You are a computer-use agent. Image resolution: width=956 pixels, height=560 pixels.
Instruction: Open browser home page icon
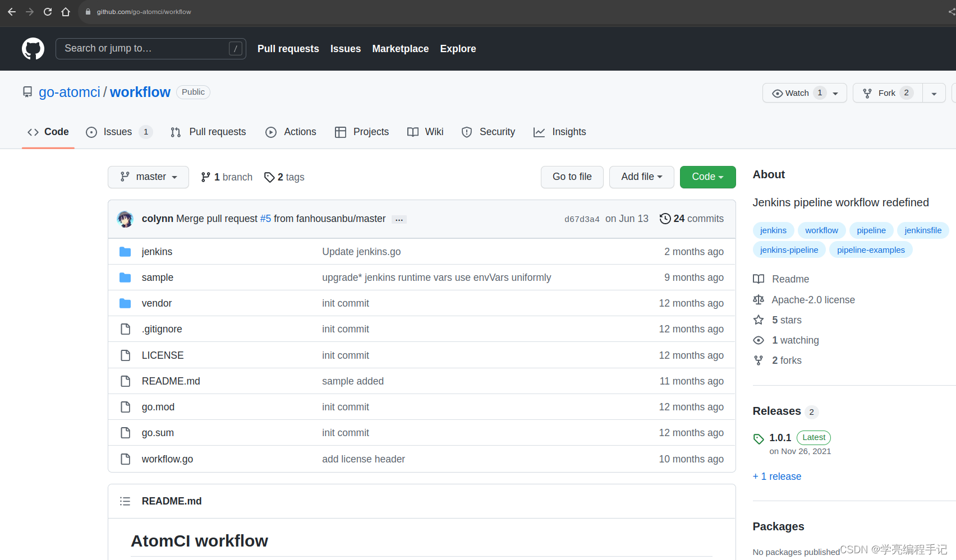point(66,12)
